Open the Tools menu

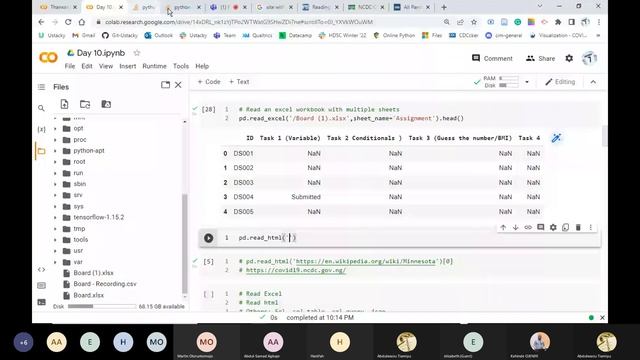click(181, 66)
